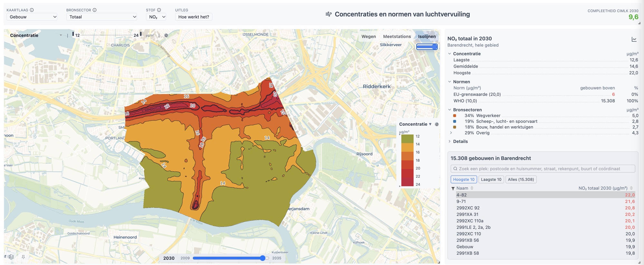Click the pin icon on the map
This screenshot has height=265, width=644.
coord(23,257)
